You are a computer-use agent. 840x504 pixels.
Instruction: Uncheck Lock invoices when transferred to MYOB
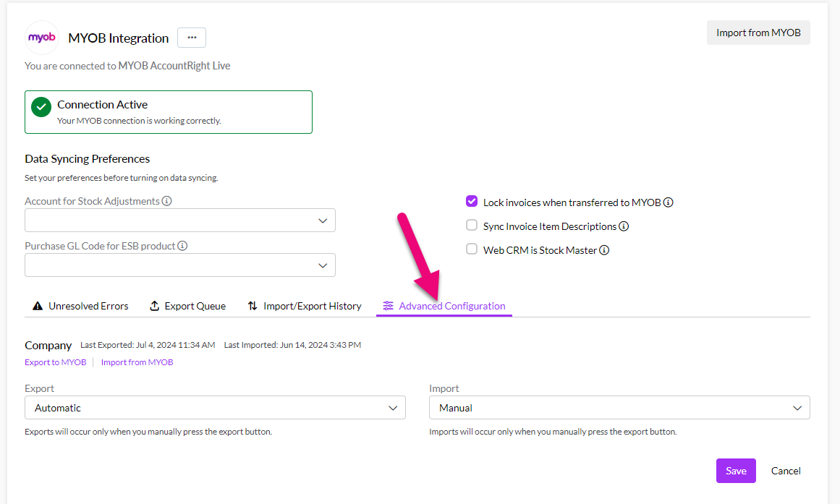click(472, 202)
